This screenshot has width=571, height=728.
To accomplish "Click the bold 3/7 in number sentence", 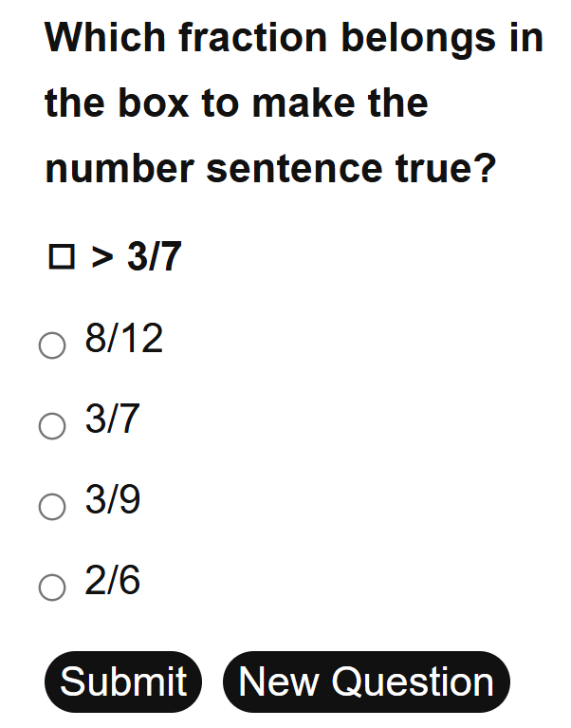I will coord(154,256).
